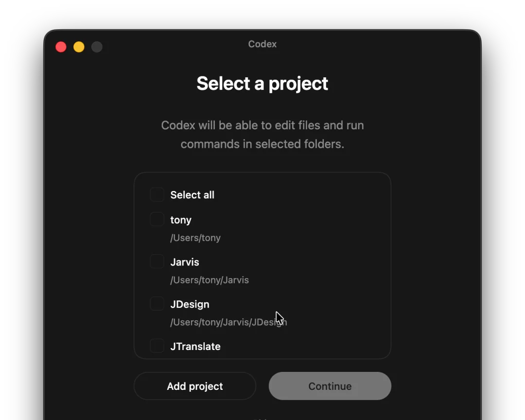Click the Codex window title
Viewport: 525px width, 420px height.
click(x=262, y=44)
